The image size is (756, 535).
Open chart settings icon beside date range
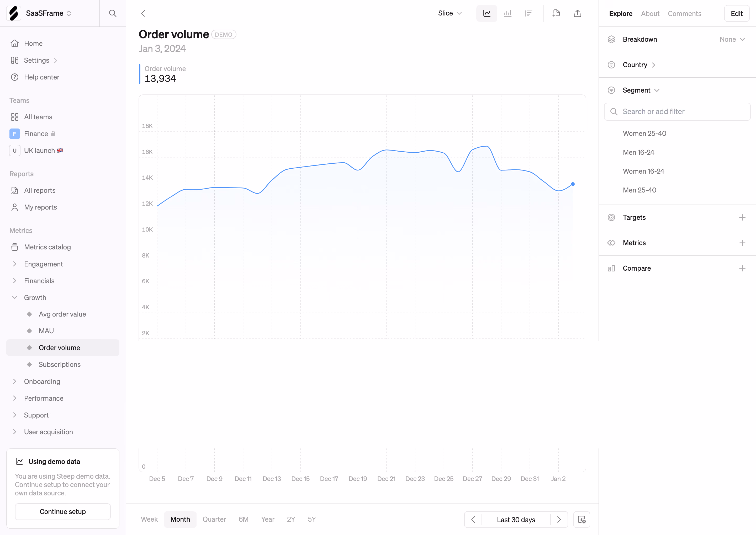pos(582,520)
